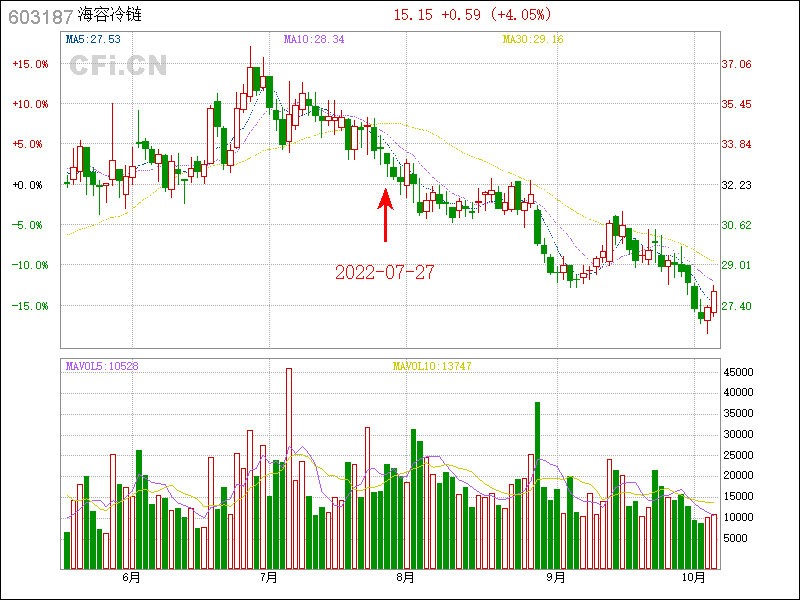Select the 8月 month label

pyautogui.click(x=405, y=578)
